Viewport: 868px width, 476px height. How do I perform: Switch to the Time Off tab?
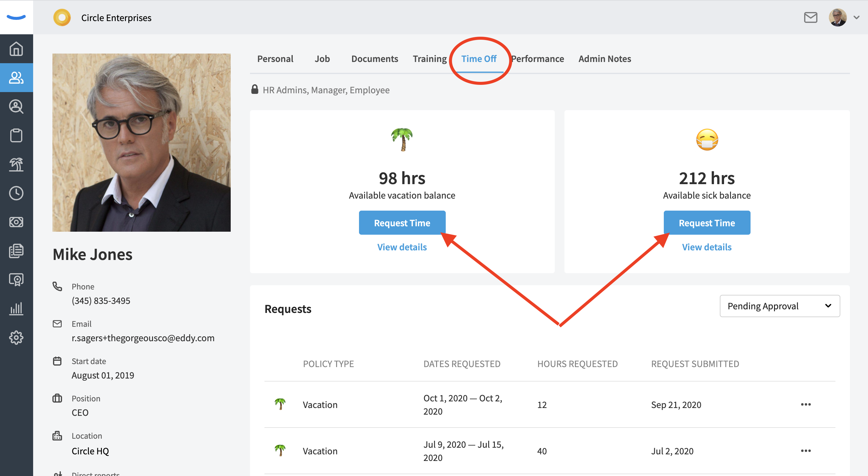[x=478, y=58]
